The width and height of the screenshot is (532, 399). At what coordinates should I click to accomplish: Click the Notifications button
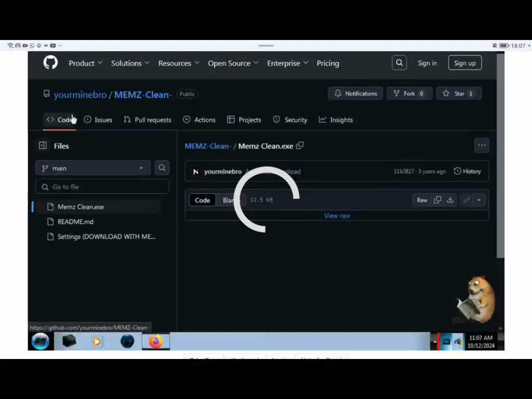pyautogui.click(x=355, y=94)
